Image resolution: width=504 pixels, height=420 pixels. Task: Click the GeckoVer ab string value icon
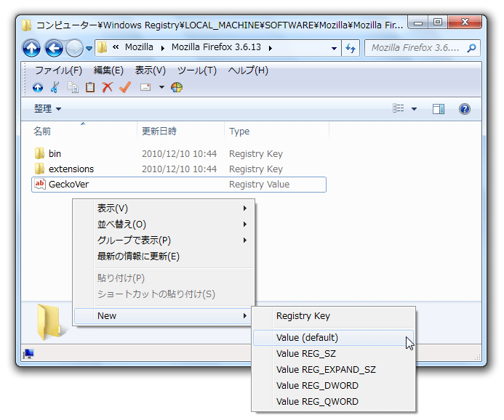point(40,184)
